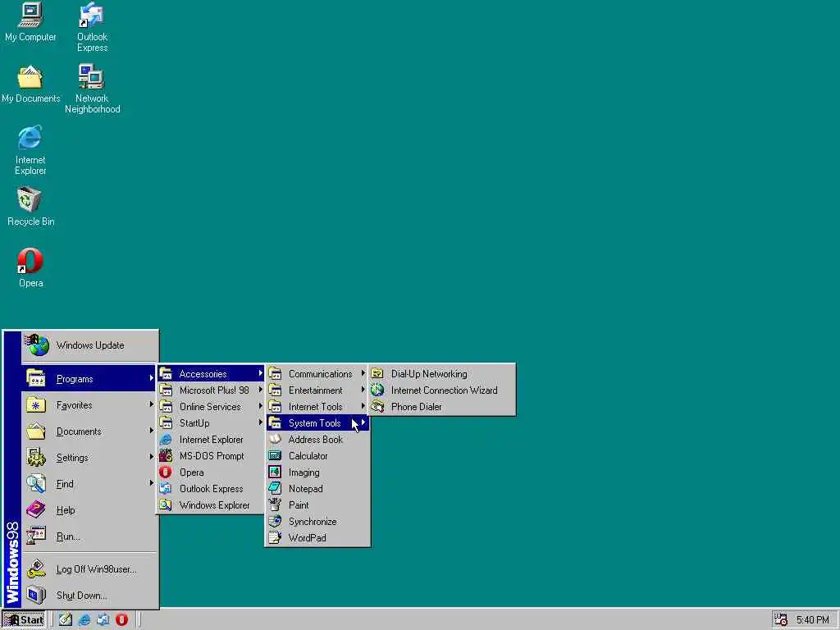Viewport: 840px width, 630px height.
Task: Click the Internet Connection Wizard globe icon
Action: click(x=377, y=390)
